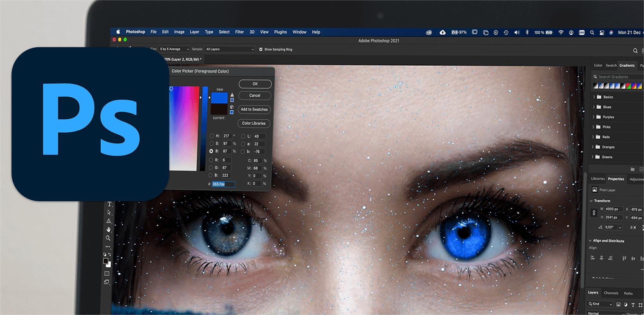Viewport: 644px width, 315px height.
Task: Collapse the Transform section
Action: pos(591,201)
